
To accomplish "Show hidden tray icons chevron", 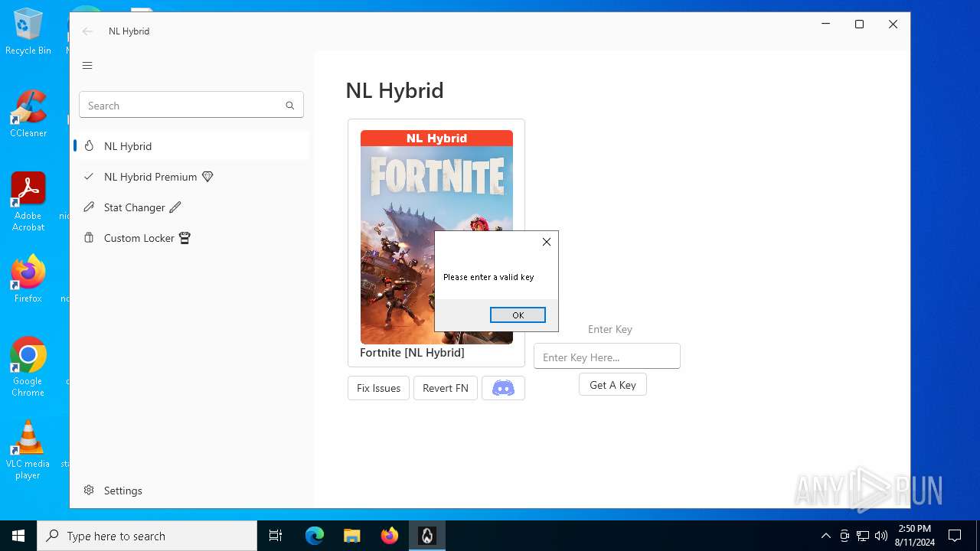I will point(825,536).
